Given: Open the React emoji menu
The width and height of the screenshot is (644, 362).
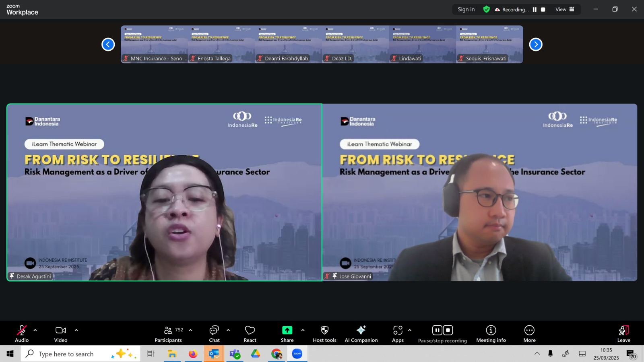Looking at the screenshot, I should [250, 334].
